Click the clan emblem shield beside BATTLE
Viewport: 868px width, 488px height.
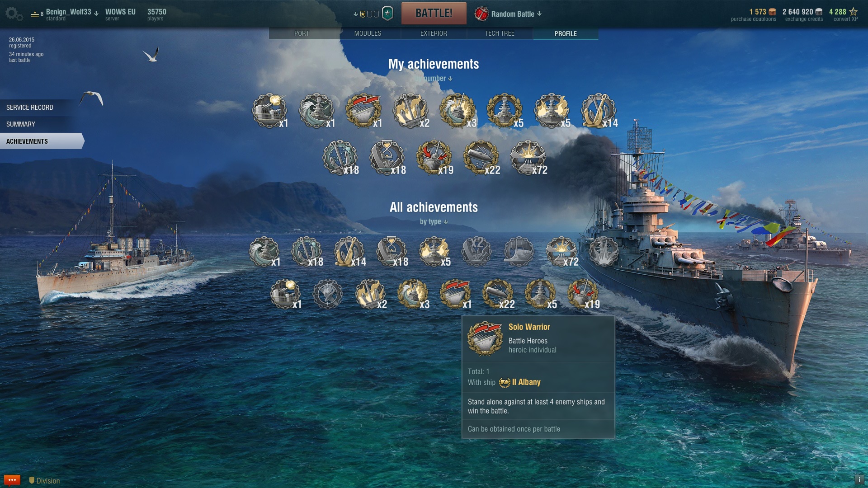click(387, 14)
